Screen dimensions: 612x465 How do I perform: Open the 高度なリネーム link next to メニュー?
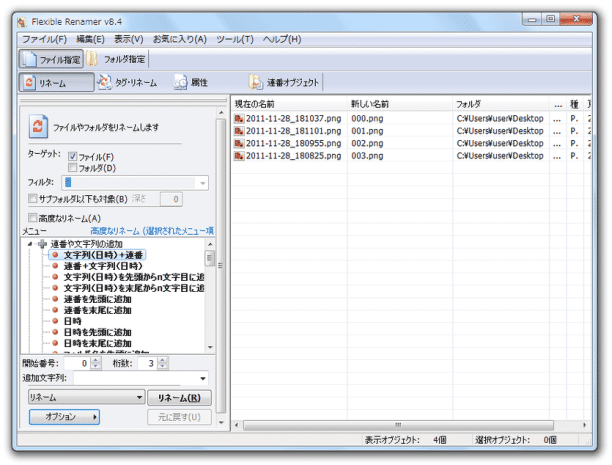click(152, 231)
